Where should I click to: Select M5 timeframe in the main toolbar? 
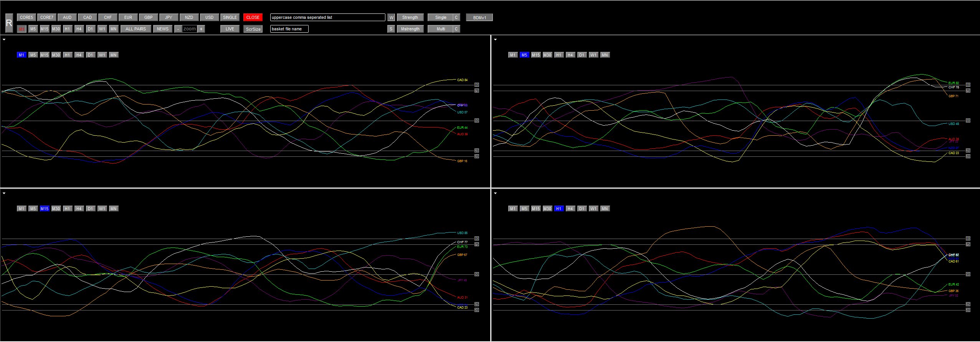pos(33,29)
